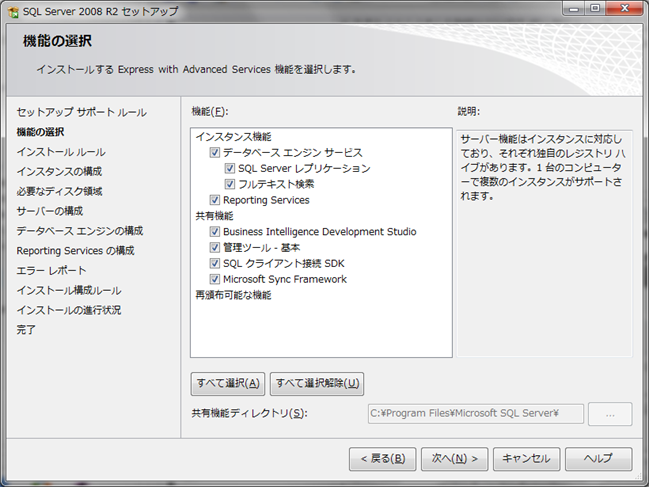Toggle データベース エンジン サービス checkbox
Viewport: 649px width, 487px height.
click(214, 153)
